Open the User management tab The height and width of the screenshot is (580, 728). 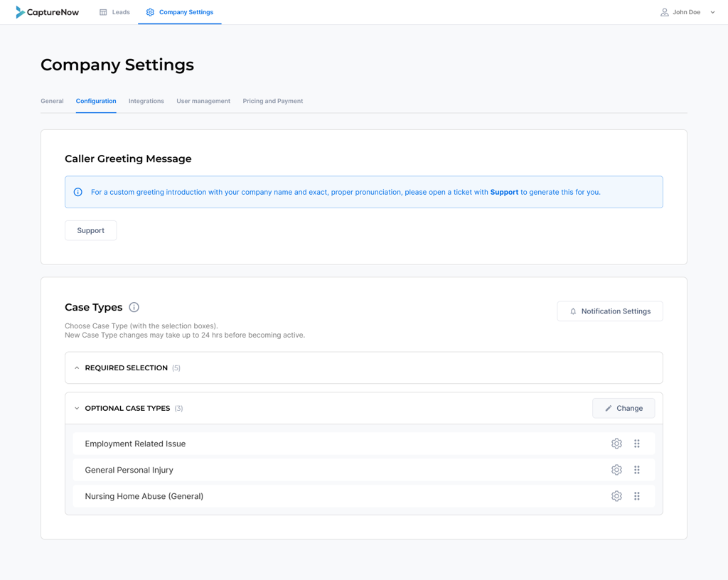(x=203, y=101)
